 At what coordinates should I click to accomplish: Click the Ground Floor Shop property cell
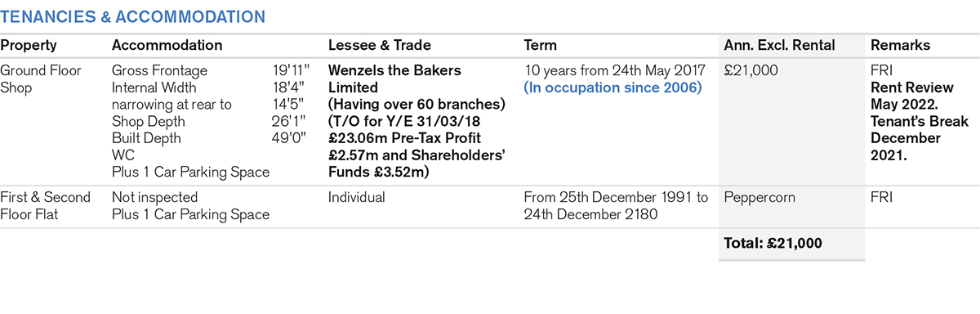42,79
